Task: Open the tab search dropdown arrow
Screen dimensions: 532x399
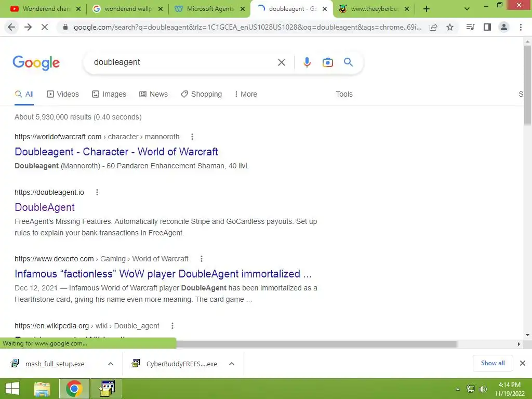Action: coord(467,9)
